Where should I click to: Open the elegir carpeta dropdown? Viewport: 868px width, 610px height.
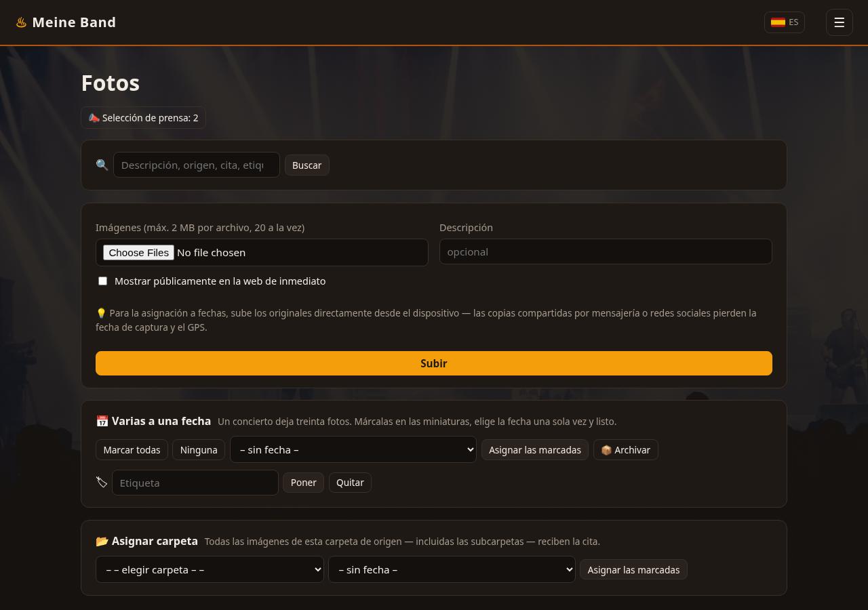(210, 569)
